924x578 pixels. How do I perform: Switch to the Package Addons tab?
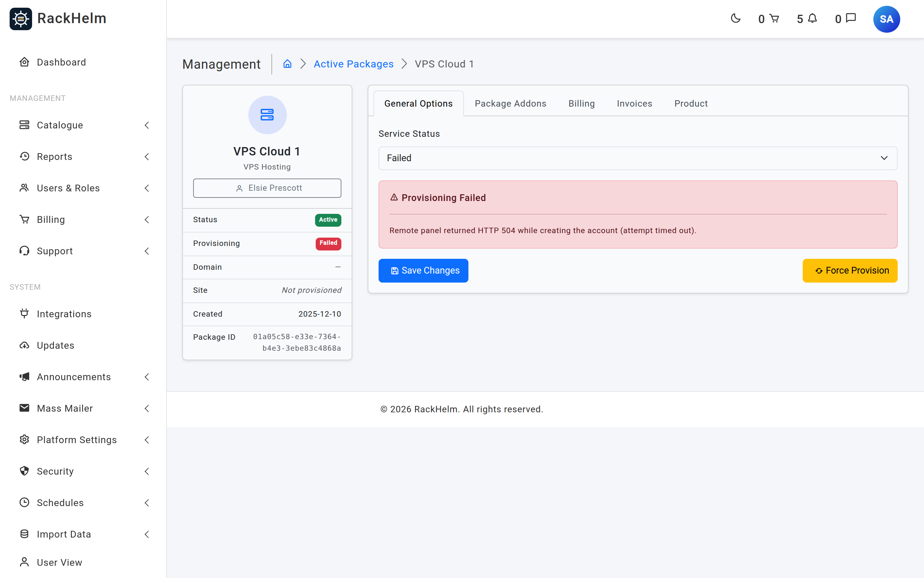click(x=510, y=104)
